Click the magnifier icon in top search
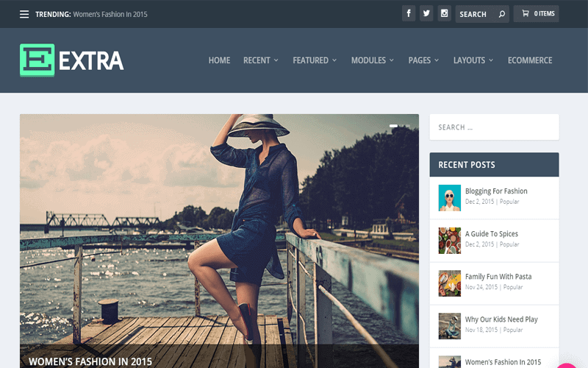 tap(502, 14)
